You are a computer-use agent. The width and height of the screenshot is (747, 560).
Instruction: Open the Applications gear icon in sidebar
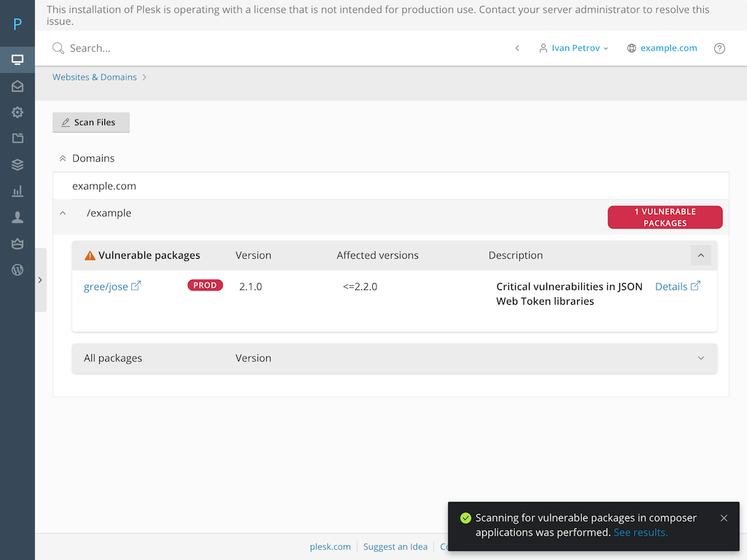(18, 112)
